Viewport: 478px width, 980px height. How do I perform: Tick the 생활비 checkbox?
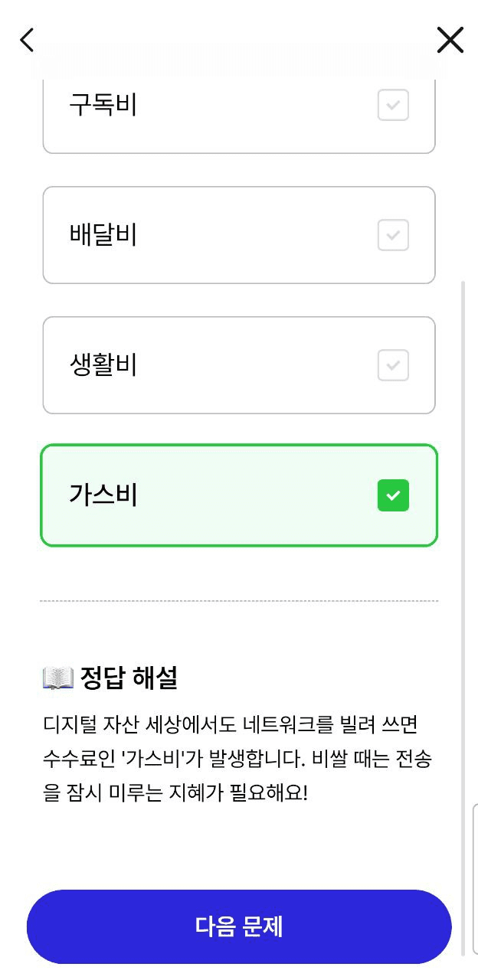[x=393, y=365]
